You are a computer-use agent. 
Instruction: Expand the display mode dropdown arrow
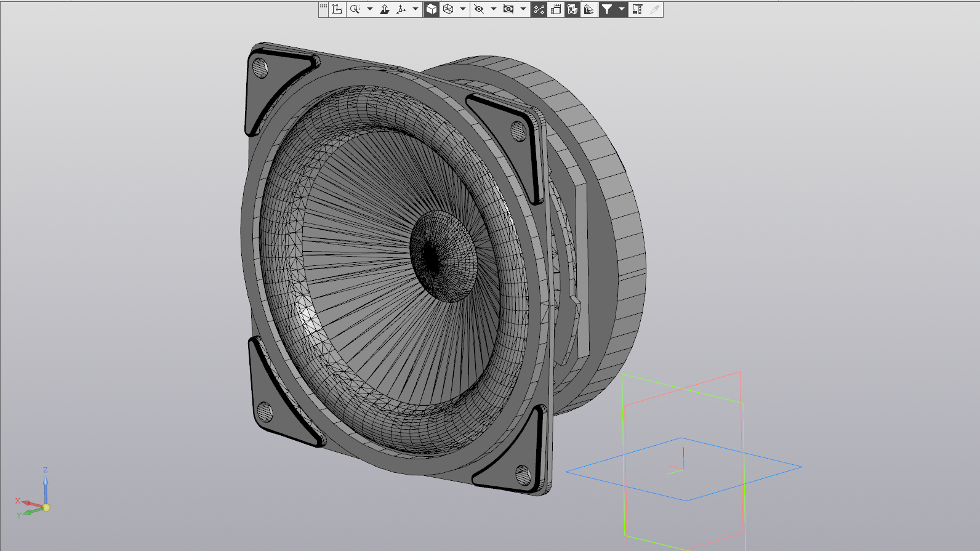[463, 9]
